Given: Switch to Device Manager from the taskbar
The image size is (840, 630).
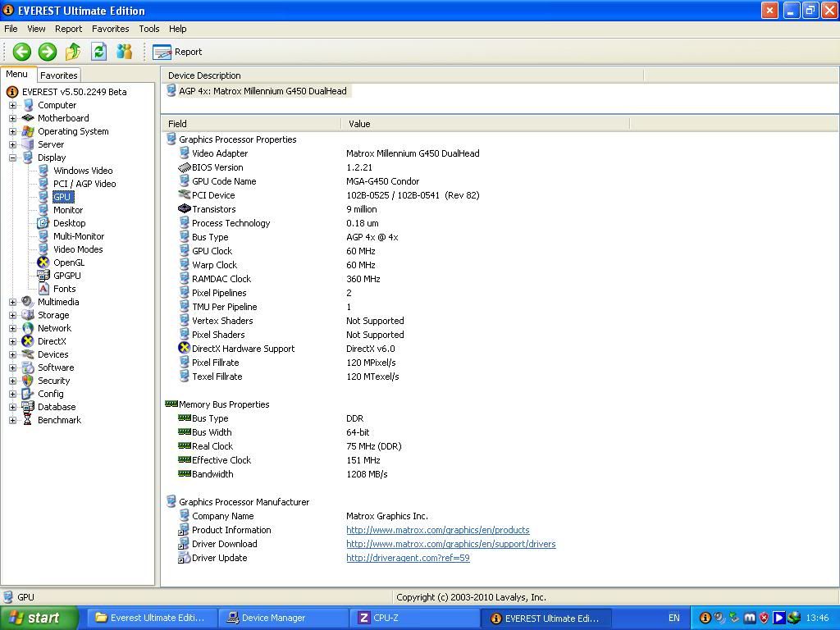Looking at the screenshot, I should point(283,619).
